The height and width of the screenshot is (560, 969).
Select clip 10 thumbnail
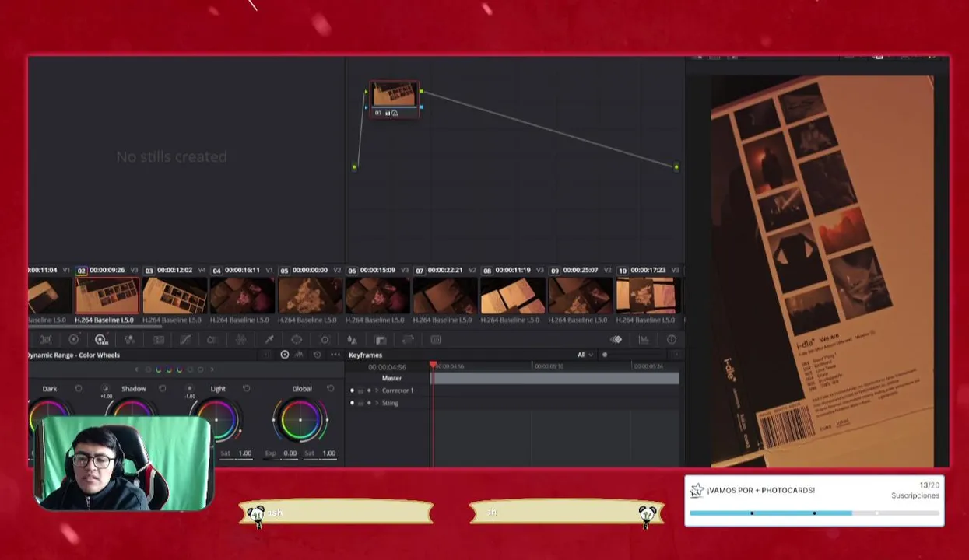648,296
